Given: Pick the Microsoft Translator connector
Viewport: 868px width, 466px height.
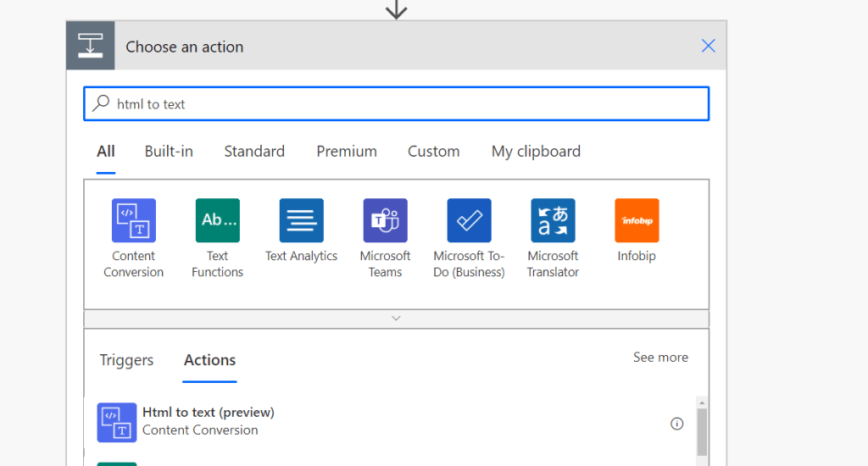Looking at the screenshot, I should click(x=553, y=220).
